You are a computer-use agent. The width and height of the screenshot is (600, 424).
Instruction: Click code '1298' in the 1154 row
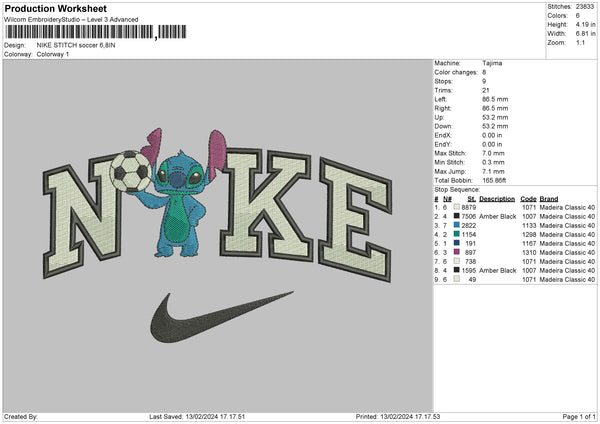click(x=529, y=235)
